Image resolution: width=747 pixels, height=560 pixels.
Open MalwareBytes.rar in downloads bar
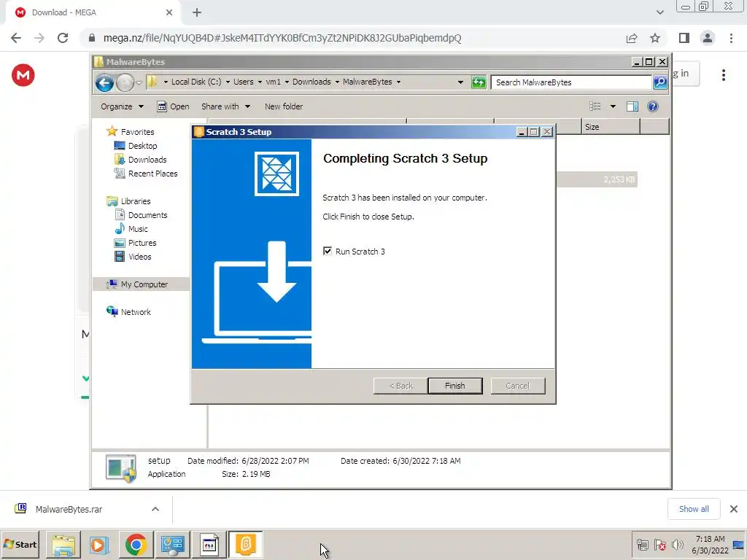pyautogui.click(x=69, y=509)
